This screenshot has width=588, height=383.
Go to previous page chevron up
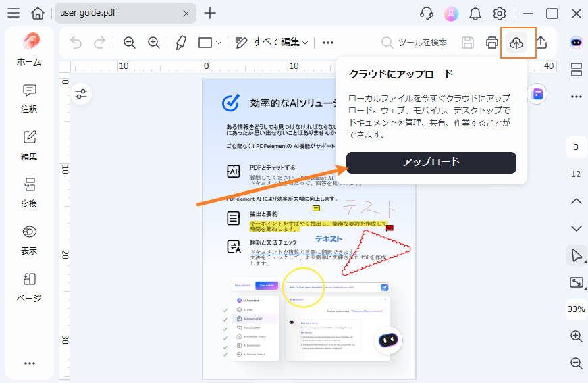[577, 201]
